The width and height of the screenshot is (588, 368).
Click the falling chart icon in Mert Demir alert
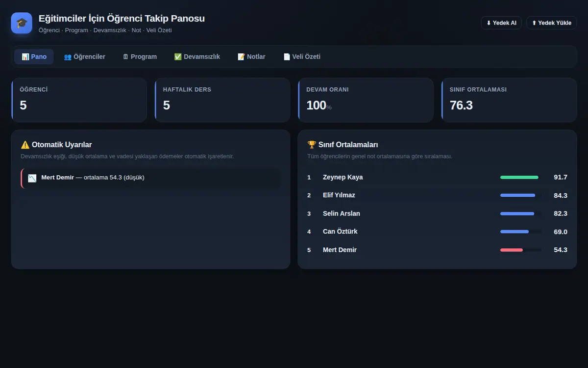tap(32, 178)
